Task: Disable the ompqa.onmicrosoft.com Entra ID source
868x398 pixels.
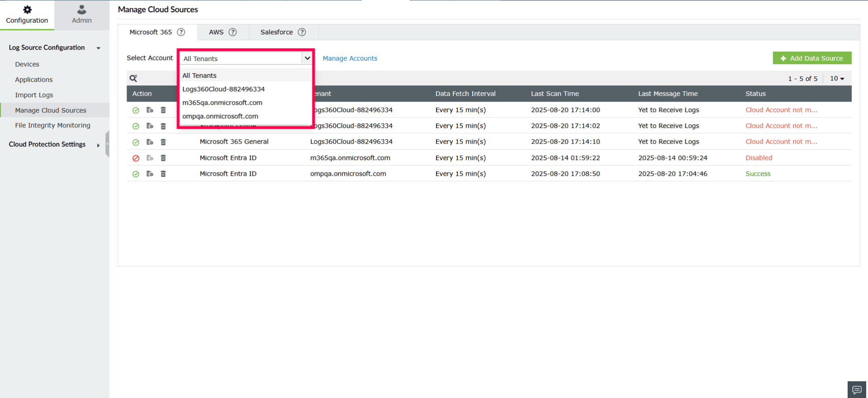Action: point(136,174)
